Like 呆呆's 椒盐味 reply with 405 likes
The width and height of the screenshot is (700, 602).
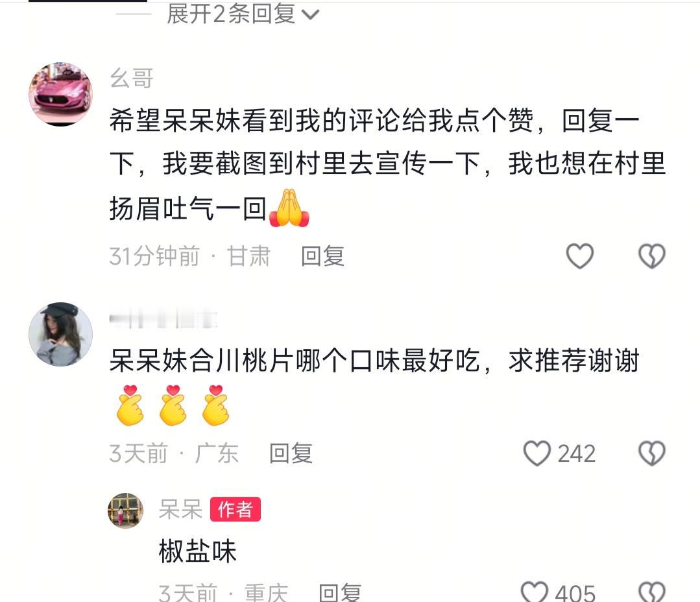(535, 592)
